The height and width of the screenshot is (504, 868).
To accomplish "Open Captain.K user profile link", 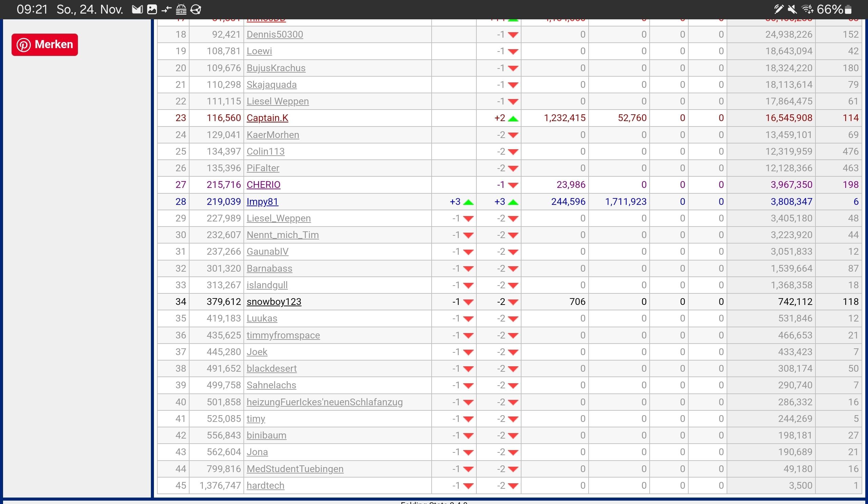I will pos(267,118).
